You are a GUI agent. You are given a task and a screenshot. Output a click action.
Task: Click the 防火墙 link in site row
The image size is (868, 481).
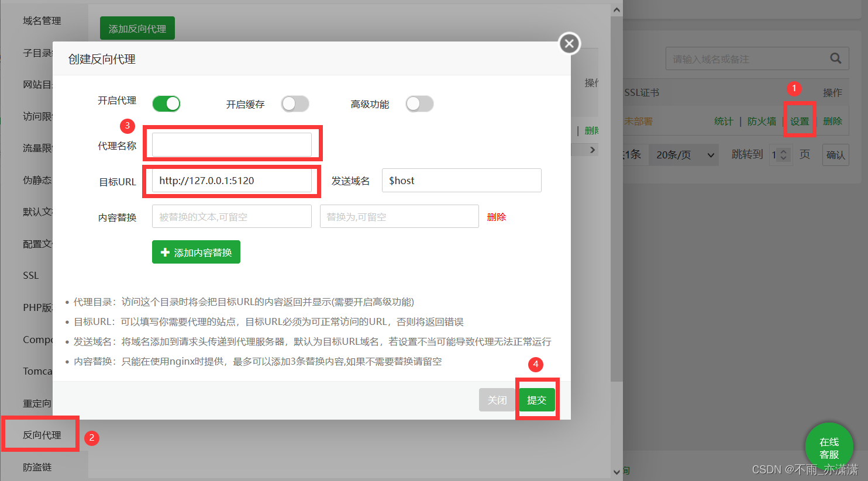tap(762, 121)
